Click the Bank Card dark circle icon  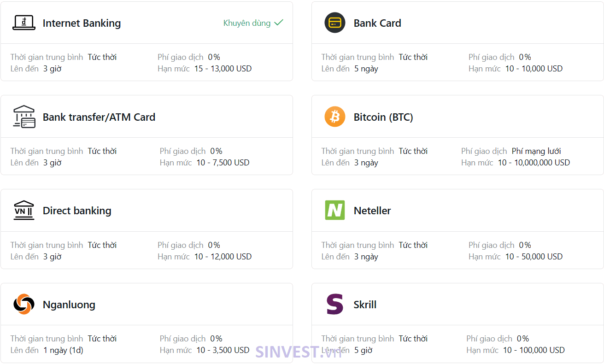point(335,23)
